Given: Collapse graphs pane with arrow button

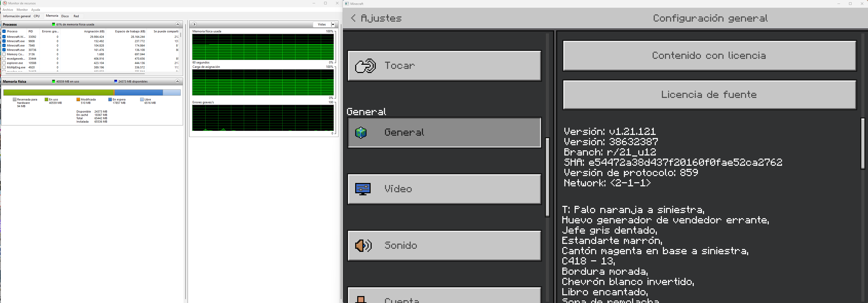Looking at the screenshot, I should (195, 24).
